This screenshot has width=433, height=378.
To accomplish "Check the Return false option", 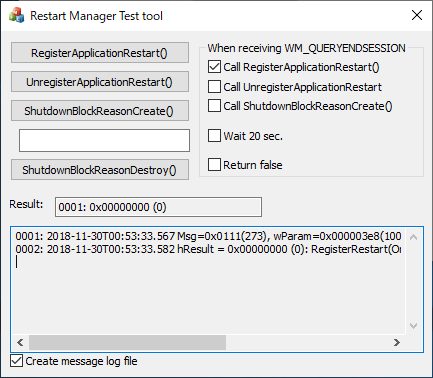I will coord(214,165).
